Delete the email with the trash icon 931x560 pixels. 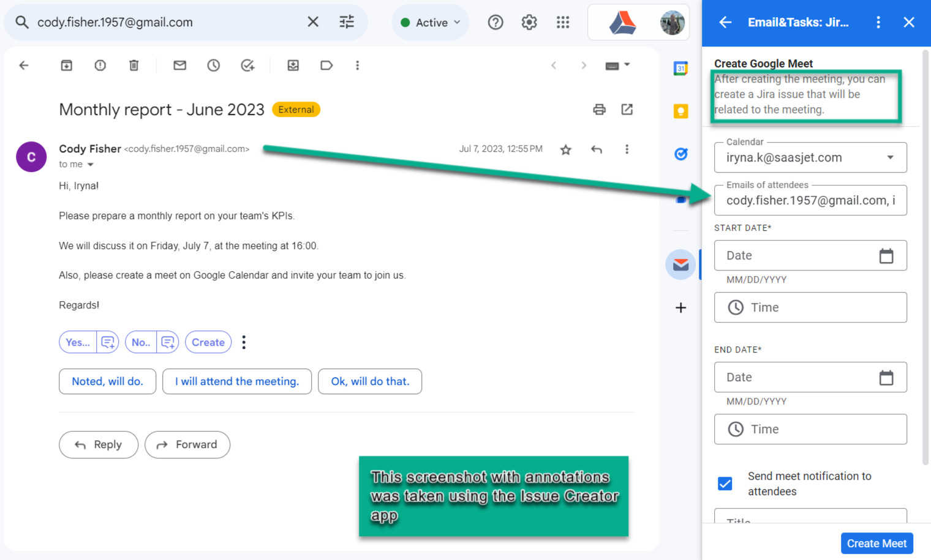(x=134, y=65)
